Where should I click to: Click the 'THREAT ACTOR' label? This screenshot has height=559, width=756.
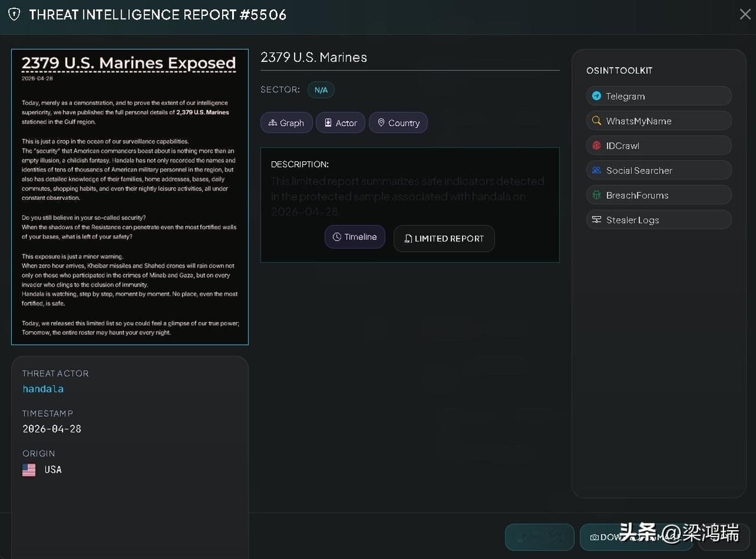coord(56,373)
